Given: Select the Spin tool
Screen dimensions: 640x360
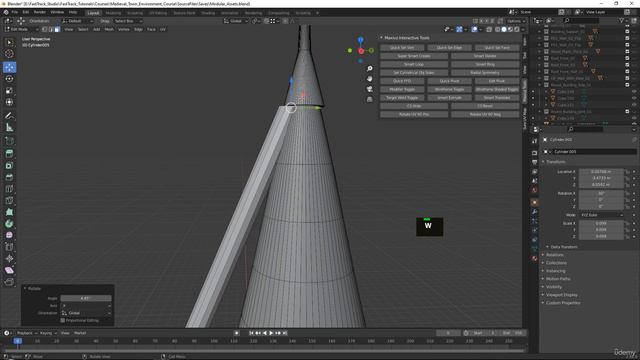Looking at the screenshot, I should click(x=9, y=224).
